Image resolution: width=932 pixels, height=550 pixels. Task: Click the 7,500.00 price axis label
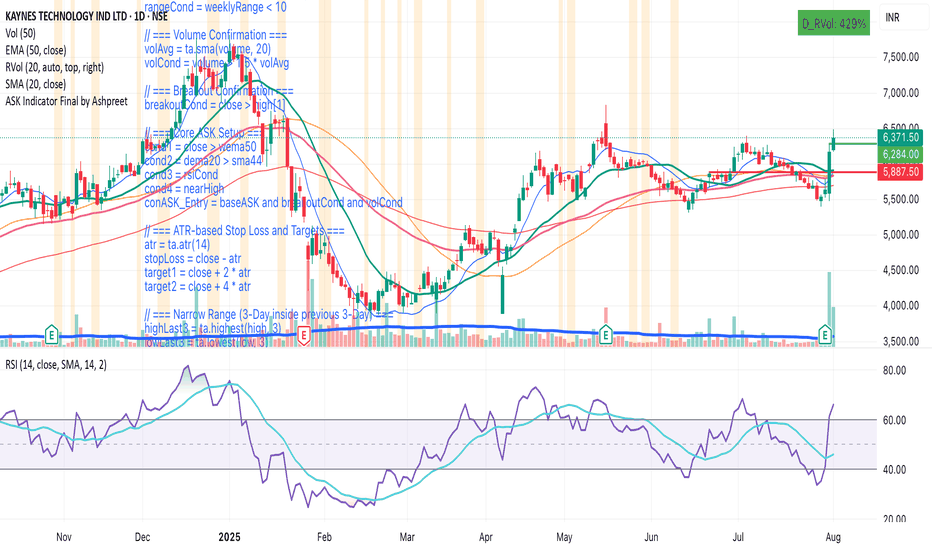pyautogui.click(x=901, y=57)
